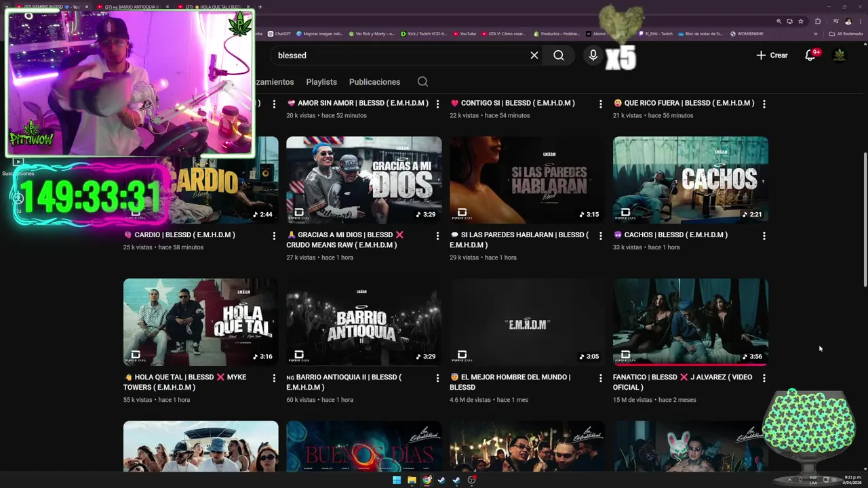Open the account avatar menu
This screenshot has width=868, height=488.
tap(840, 55)
